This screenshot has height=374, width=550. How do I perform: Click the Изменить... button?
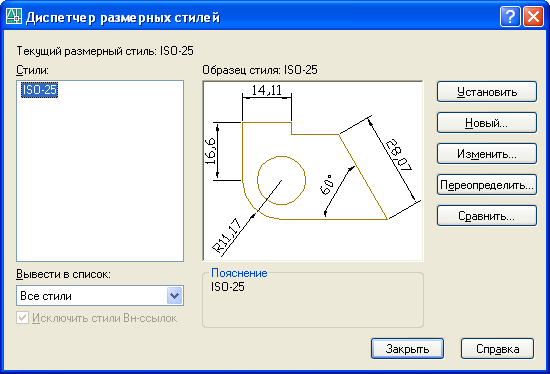[x=487, y=154]
